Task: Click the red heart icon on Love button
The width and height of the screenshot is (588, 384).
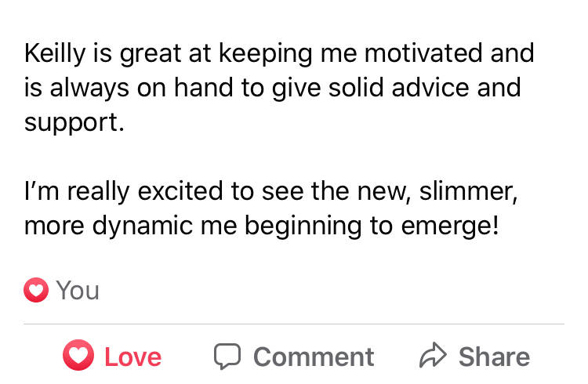Action: tap(78, 357)
